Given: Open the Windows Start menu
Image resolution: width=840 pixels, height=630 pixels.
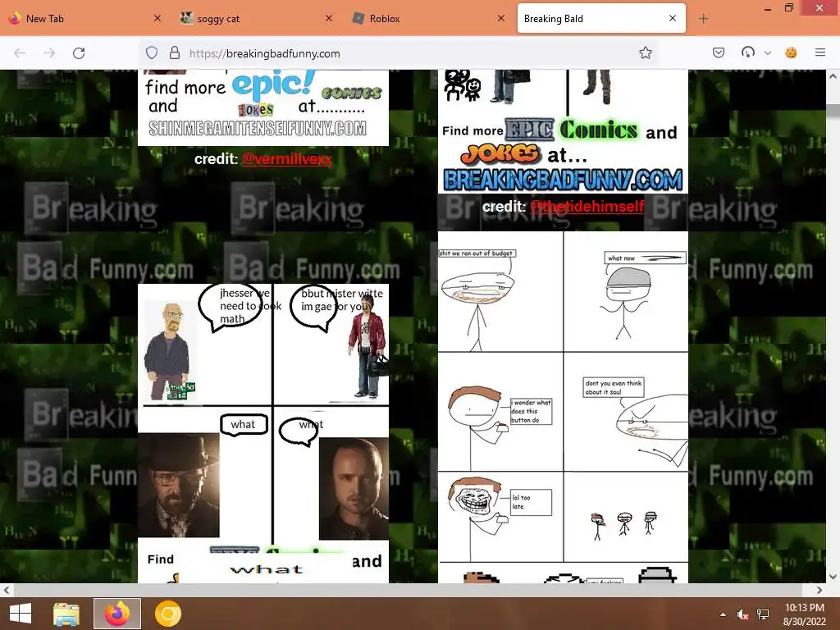Looking at the screenshot, I should click(x=21, y=614).
